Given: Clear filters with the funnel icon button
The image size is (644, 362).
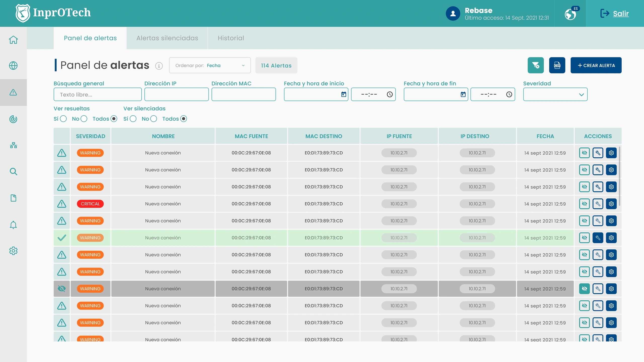Looking at the screenshot, I should 536,65.
